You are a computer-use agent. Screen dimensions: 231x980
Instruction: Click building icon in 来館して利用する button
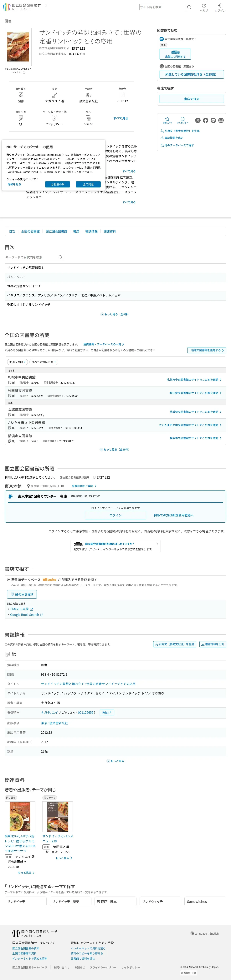[x=175, y=52]
